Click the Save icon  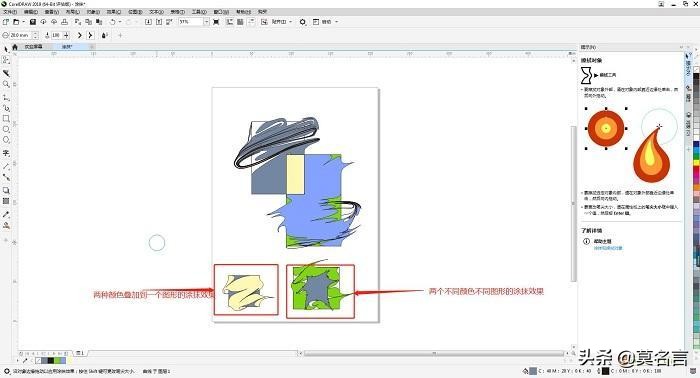33,21
